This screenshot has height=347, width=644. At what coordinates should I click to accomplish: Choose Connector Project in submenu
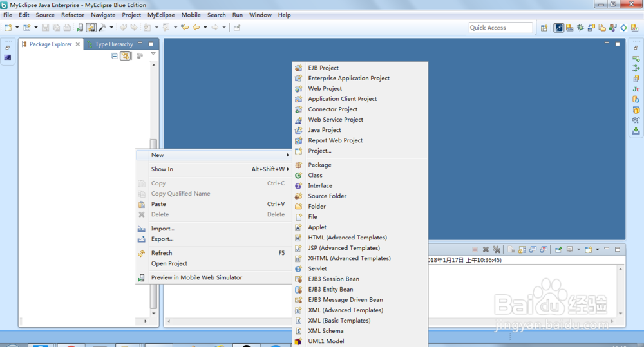[x=360, y=109]
